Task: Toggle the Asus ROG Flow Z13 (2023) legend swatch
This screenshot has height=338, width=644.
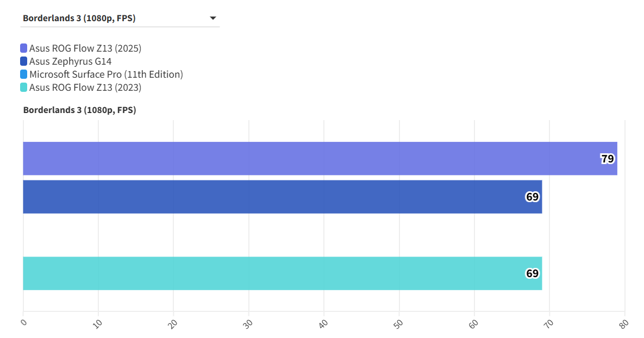Action: click(x=23, y=87)
